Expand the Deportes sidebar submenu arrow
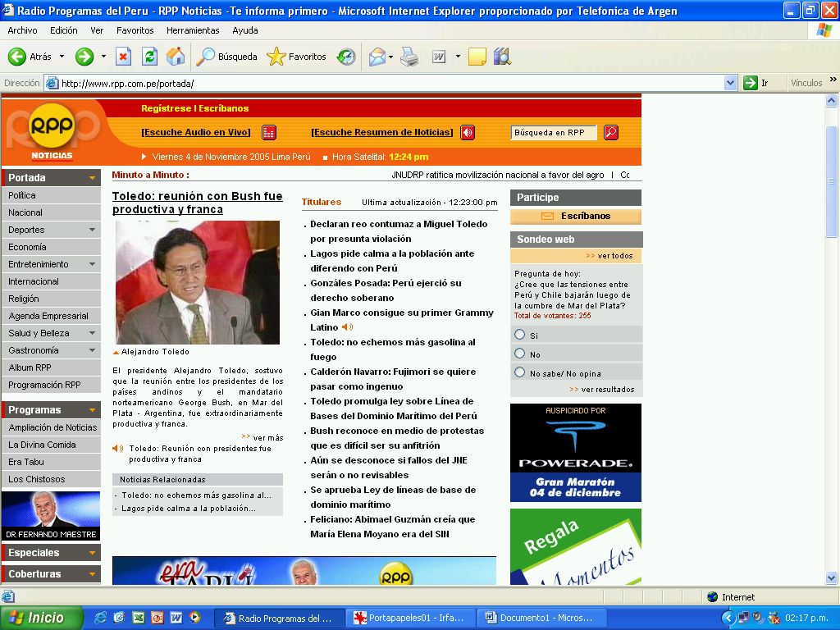This screenshot has width=840, height=630. [x=92, y=231]
